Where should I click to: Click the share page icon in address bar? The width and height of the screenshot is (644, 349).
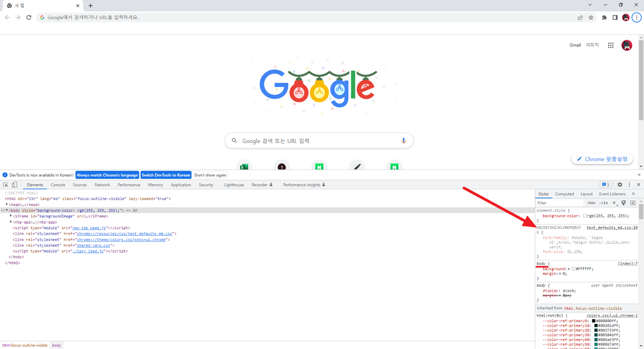point(580,17)
